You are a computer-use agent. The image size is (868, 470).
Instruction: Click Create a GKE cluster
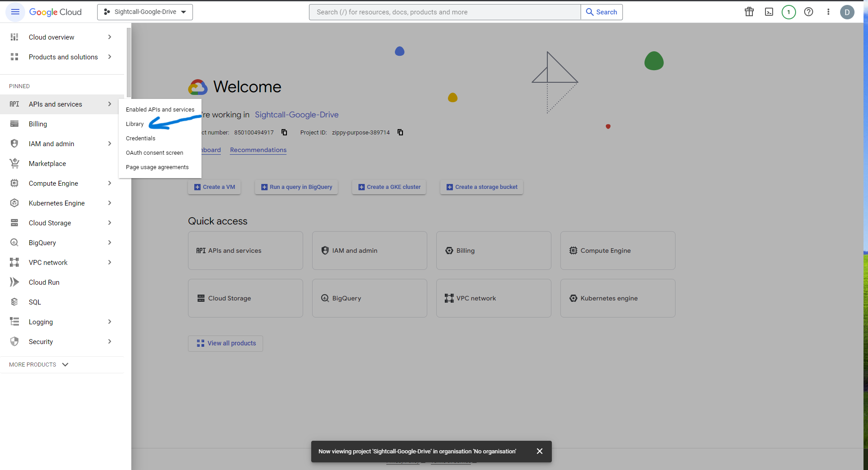(x=389, y=187)
